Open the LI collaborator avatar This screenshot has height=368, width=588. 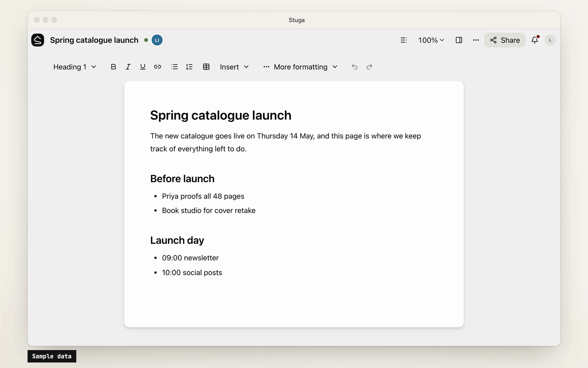point(157,40)
